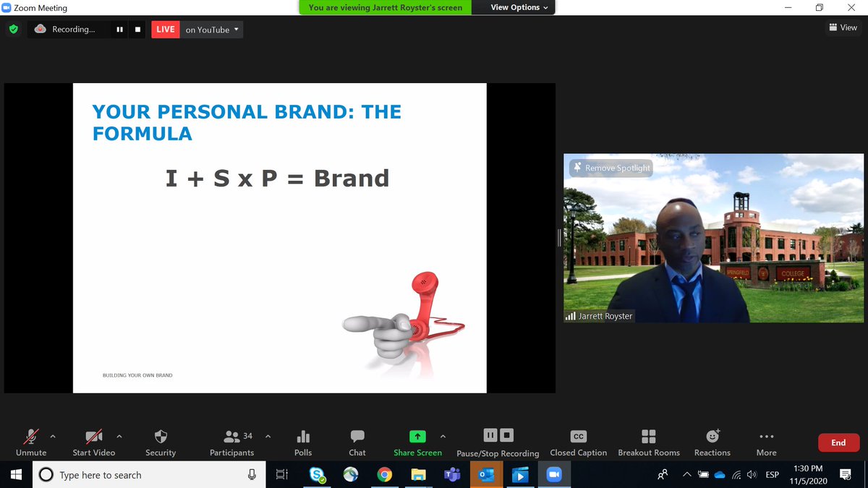Click the green encryption shield icon

point(13,30)
